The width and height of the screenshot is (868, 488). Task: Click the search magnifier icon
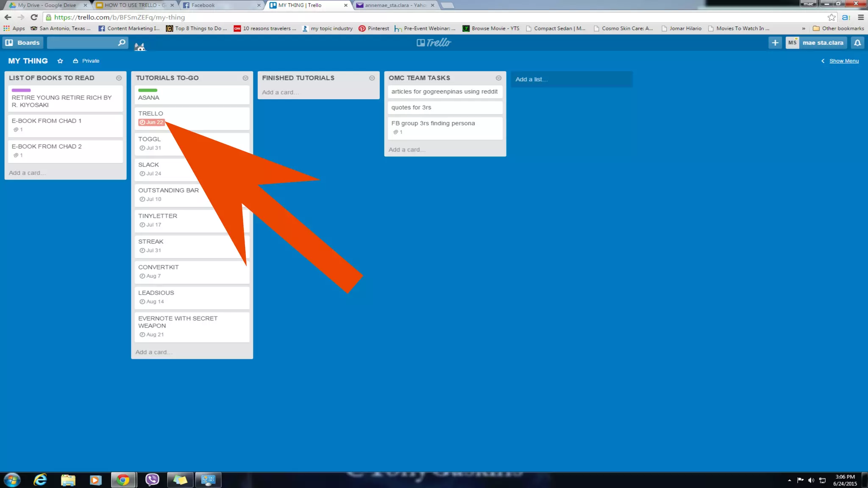pos(121,43)
